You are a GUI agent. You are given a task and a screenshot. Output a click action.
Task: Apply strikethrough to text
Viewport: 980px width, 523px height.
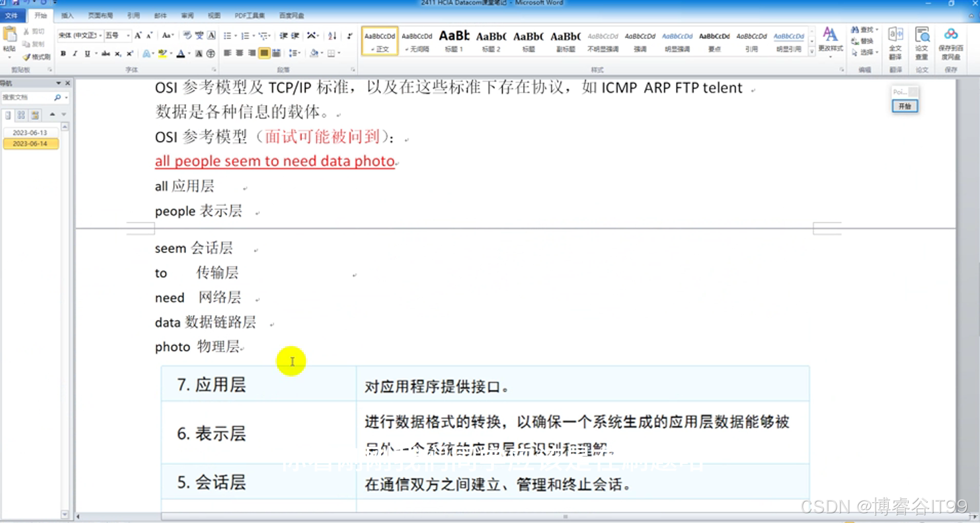click(105, 53)
